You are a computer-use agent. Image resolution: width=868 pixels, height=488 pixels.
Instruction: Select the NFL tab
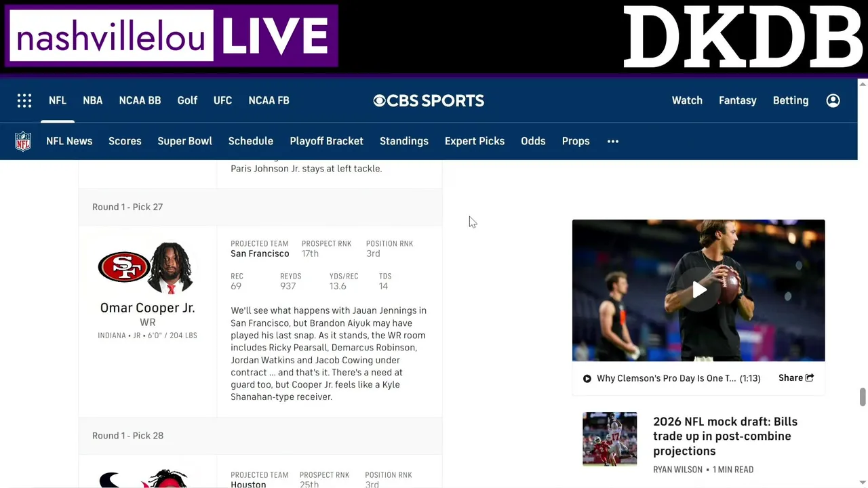pos(58,100)
